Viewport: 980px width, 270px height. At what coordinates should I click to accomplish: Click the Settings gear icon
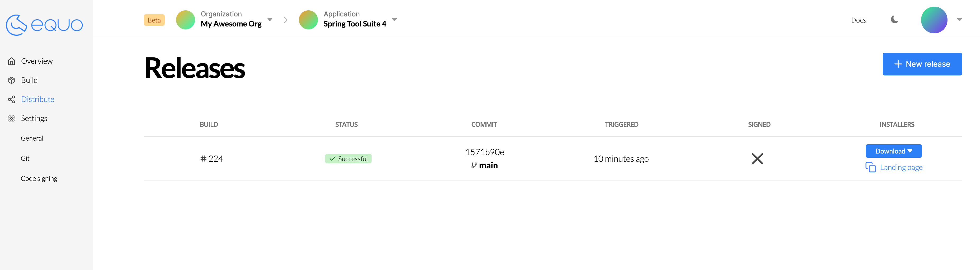(11, 118)
